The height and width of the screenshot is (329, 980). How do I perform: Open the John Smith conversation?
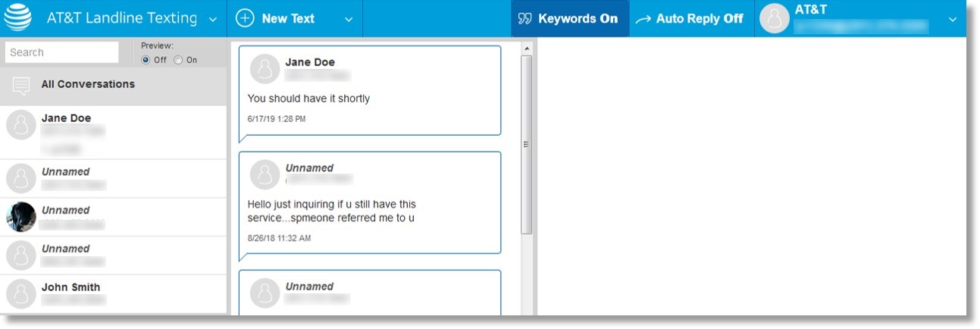(114, 294)
